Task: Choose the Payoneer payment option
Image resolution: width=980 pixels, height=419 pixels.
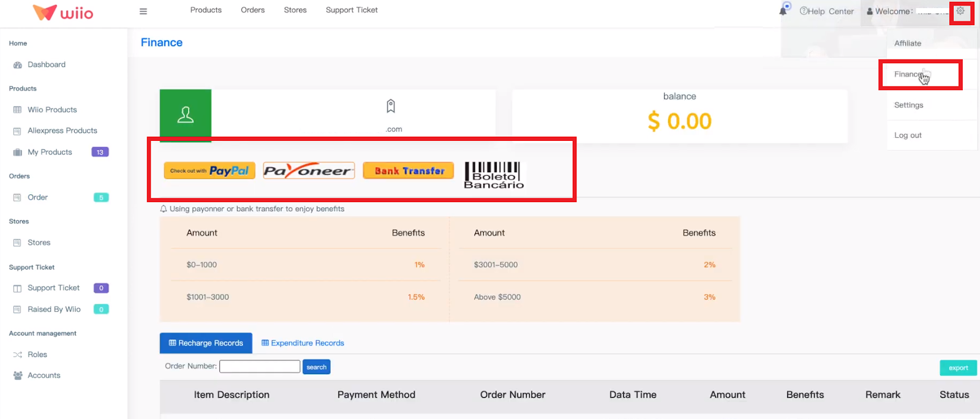Action: (x=309, y=171)
